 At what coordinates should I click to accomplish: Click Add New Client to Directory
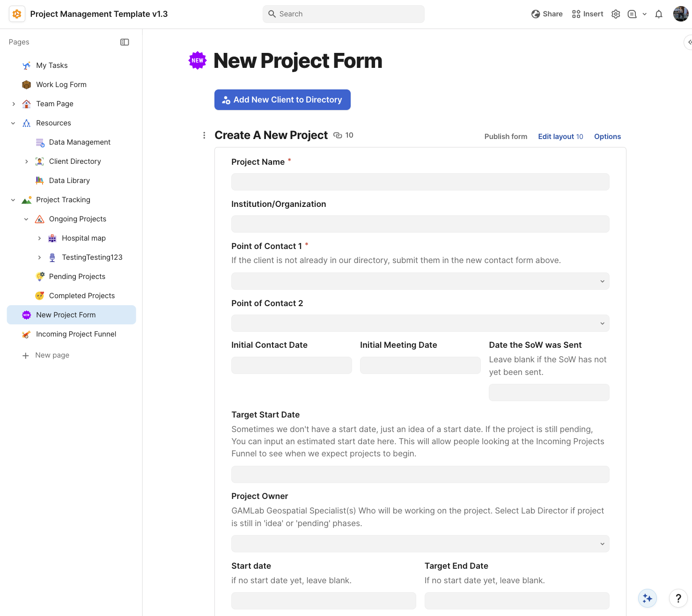tap(282, 99)
